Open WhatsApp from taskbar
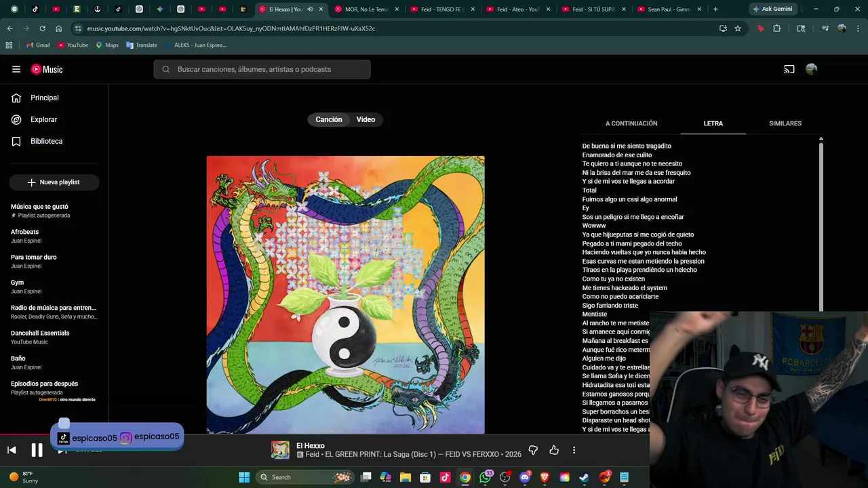Viewport: 868px width, 488px height. [485, 477]
